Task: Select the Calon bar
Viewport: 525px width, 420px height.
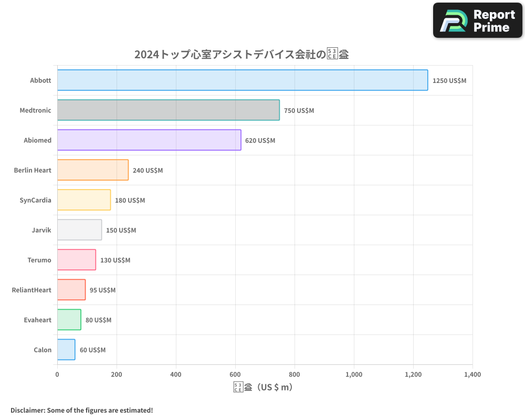Action: pos(66,350)
